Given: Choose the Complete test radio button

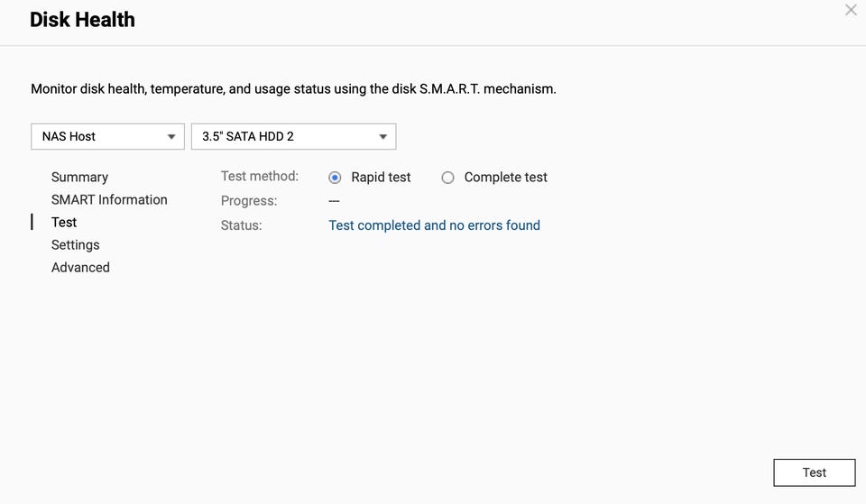Looking at the screenshot, I should pos(447,178).
